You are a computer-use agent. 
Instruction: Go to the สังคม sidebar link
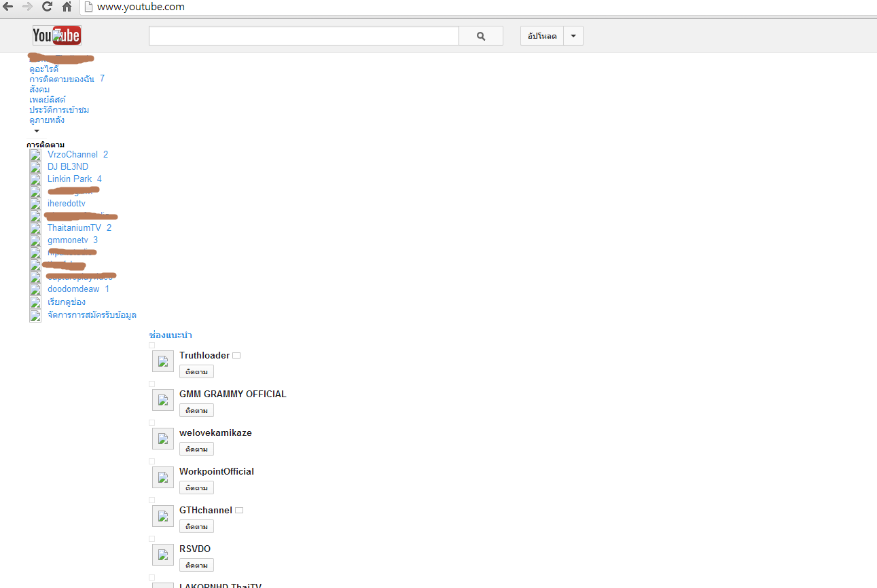point(39,89)
